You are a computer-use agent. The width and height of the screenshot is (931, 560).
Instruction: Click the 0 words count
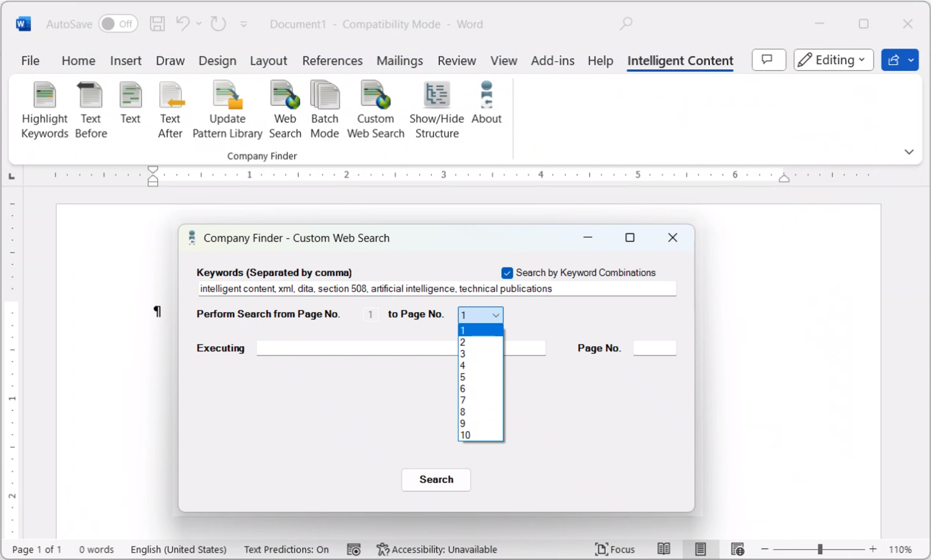coord(96,549)
